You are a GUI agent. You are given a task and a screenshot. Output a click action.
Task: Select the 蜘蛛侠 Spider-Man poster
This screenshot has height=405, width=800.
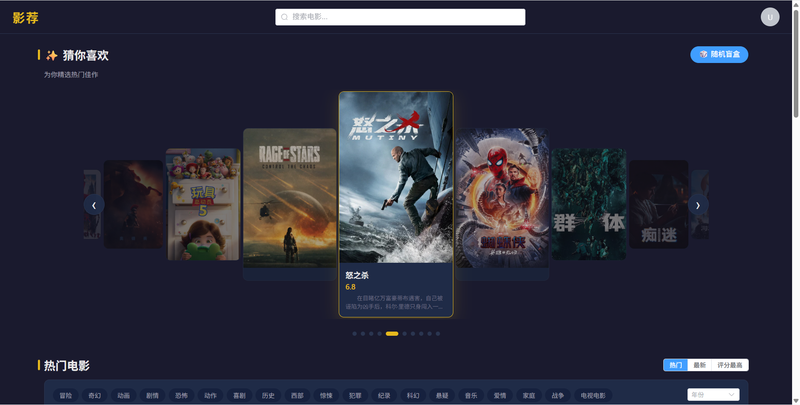[x=502, y=198]
